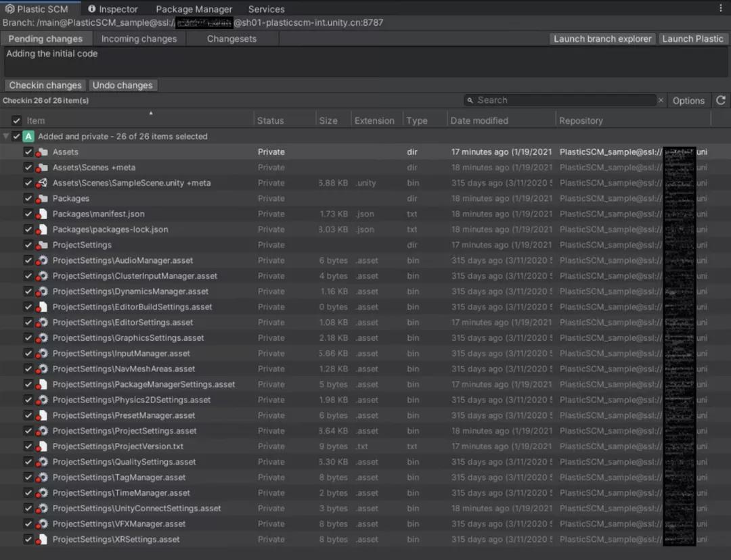Click the Checkin changes button
731x560 pixels.
pos(45,85)
